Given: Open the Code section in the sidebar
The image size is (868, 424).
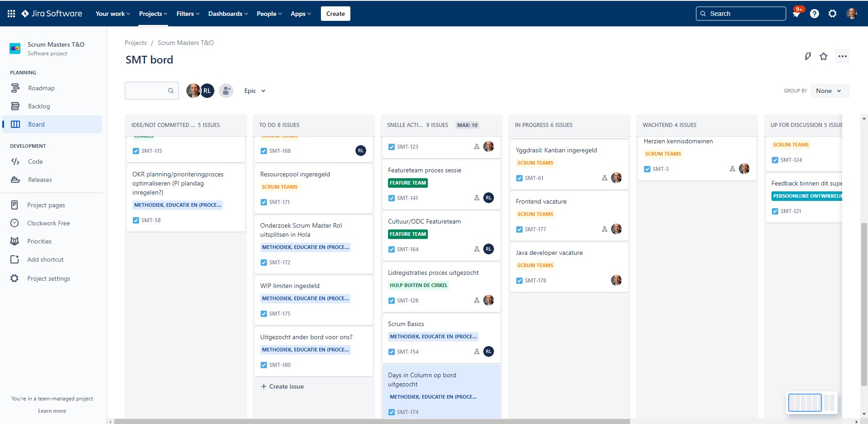Looking at the screenshot, I should coord(35,161).
